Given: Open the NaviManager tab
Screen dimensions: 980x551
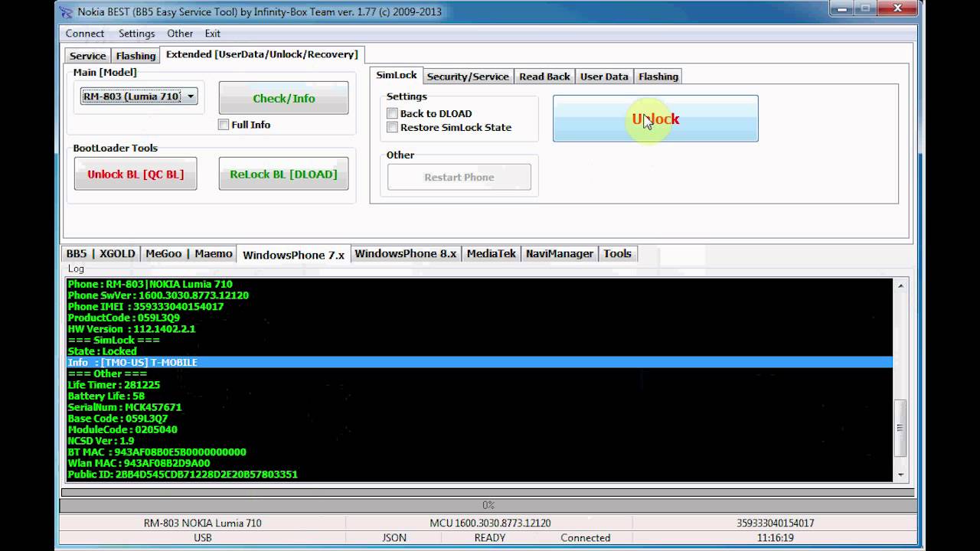Looking at the screenshot, I should click(560, 253).
